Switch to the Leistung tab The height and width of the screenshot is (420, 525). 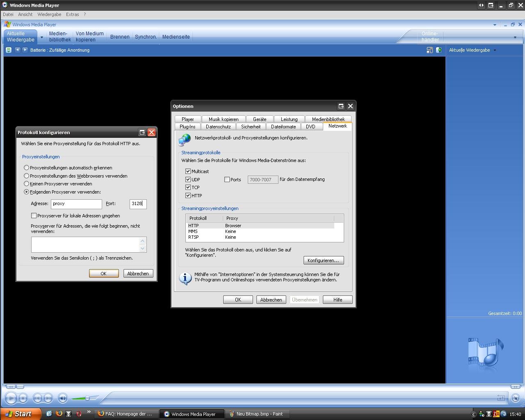(x=289, y=119)
